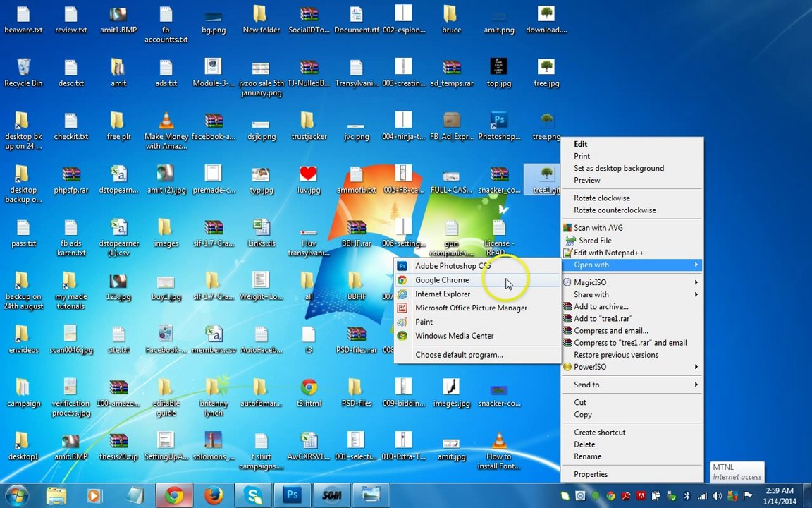Click 'Choose default program...' option
Viewport: 812px width, 508px height.
[x=459, y=355]
